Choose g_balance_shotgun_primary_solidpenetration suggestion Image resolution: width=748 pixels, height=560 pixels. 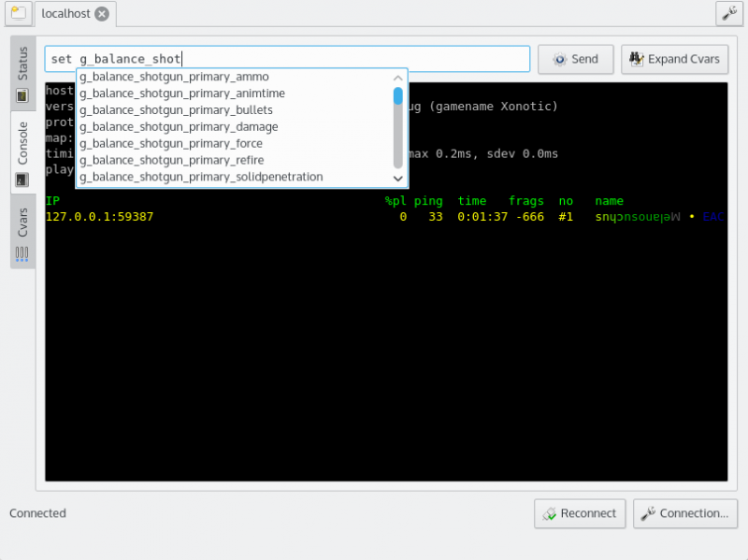click(234, 177)
